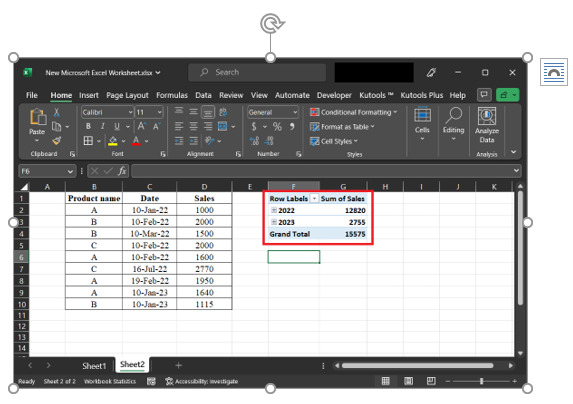Toggle Underline formatting
The image size is (573, 404).
click(117, 126)
